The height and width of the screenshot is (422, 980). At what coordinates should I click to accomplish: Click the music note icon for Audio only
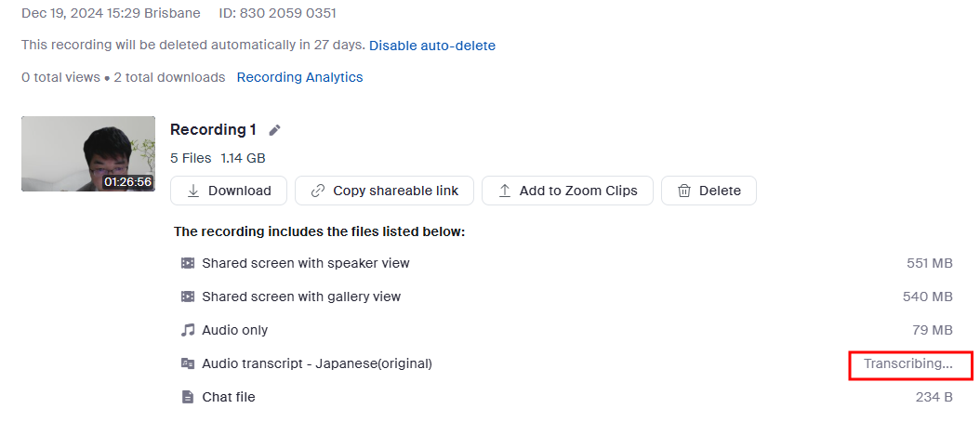click(x=188, y=330)
